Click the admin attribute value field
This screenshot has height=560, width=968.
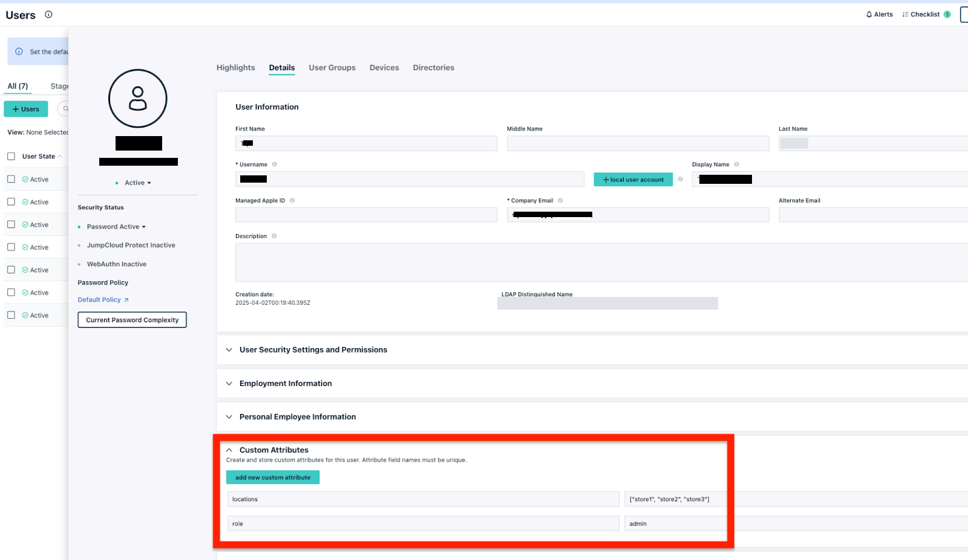tap(796, 524)
